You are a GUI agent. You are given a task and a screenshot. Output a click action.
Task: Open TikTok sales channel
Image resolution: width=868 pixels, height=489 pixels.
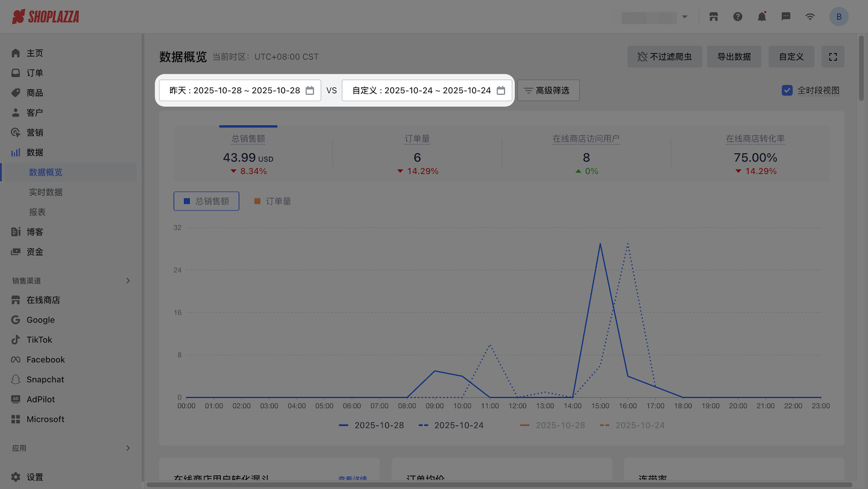pos(40,340)
